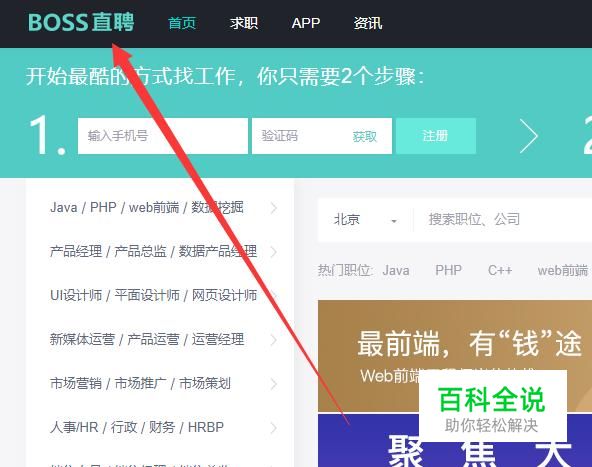Click the BOSS直聘 logo
The height and width of the screenshot is (467, 592).
81,22
